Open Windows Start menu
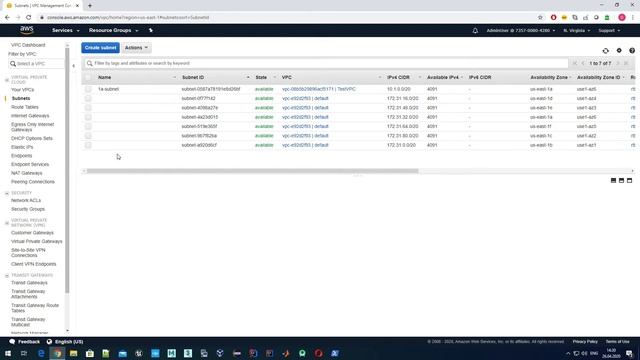Image resolution: width=640 pixels, height=360 pixels. click(x=8, y=353)
